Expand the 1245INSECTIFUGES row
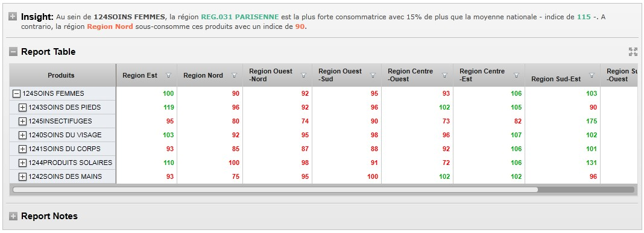This screenshot has height=233, width=644. pyautogui.click(x=23, y=122)
